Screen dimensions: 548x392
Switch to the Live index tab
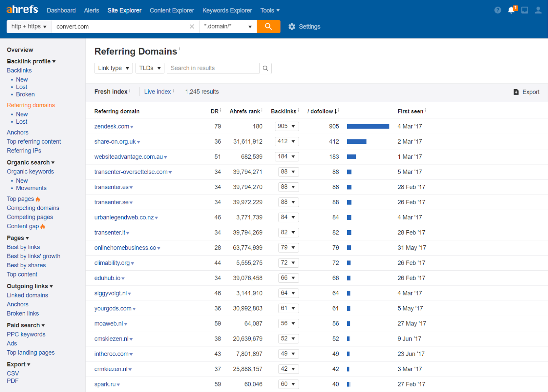(158, 92)
